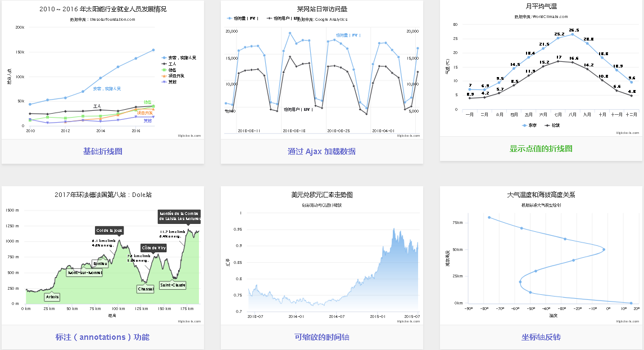Click the thesolarfoundation.com data source text
Viewport: 644px width, 350px height.
coord(102,19)
